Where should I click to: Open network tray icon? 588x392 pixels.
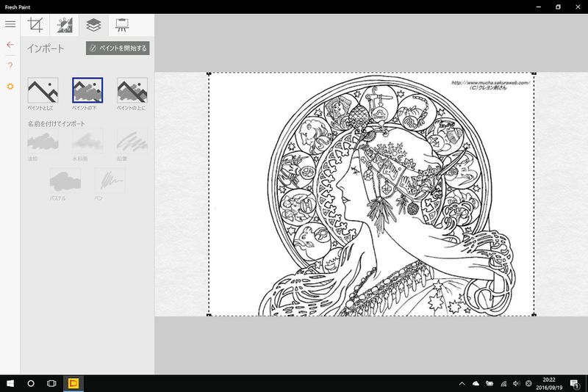tap(503, 383)
